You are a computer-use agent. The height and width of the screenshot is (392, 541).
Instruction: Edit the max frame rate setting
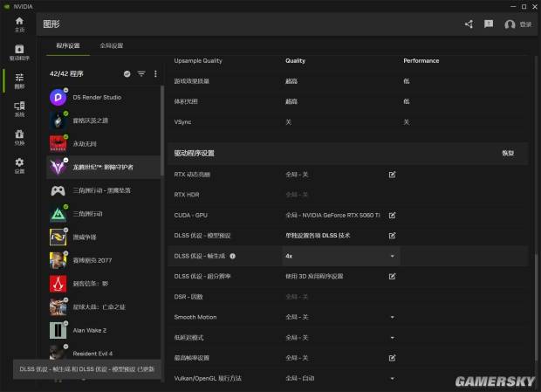pyautogui.click(x=392, y=358)
